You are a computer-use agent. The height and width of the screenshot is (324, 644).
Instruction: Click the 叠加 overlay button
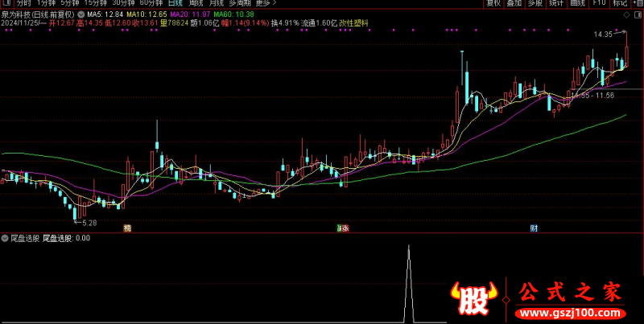(514, 4)
